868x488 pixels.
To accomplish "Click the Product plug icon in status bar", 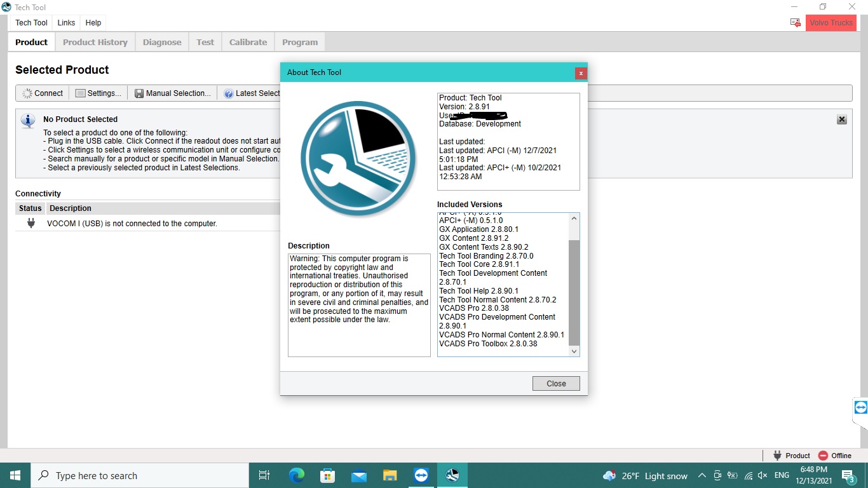I will [x=777, y=456].
